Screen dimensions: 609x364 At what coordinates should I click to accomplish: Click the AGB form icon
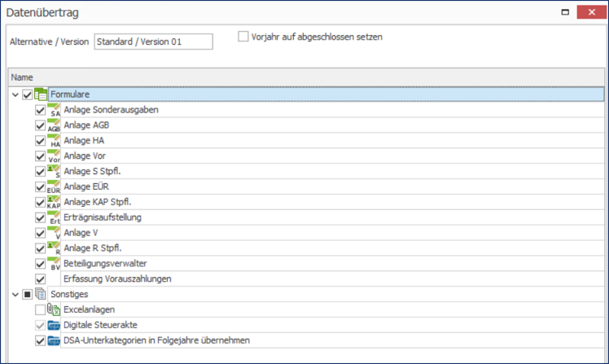(54, 125)
